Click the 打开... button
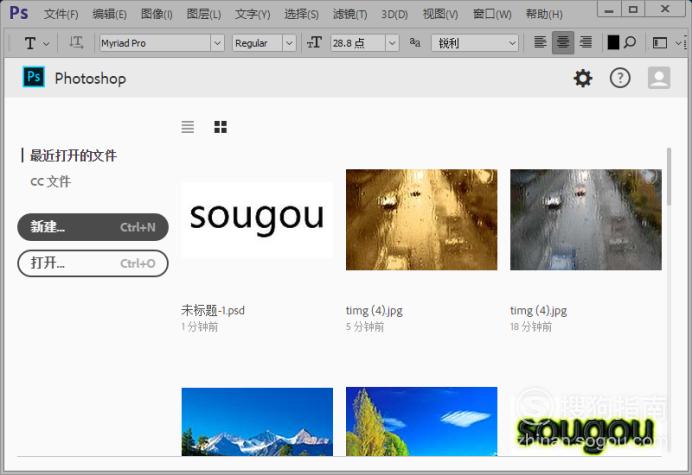The height and width of the screenshot is (475, 692). coord(93,263)
